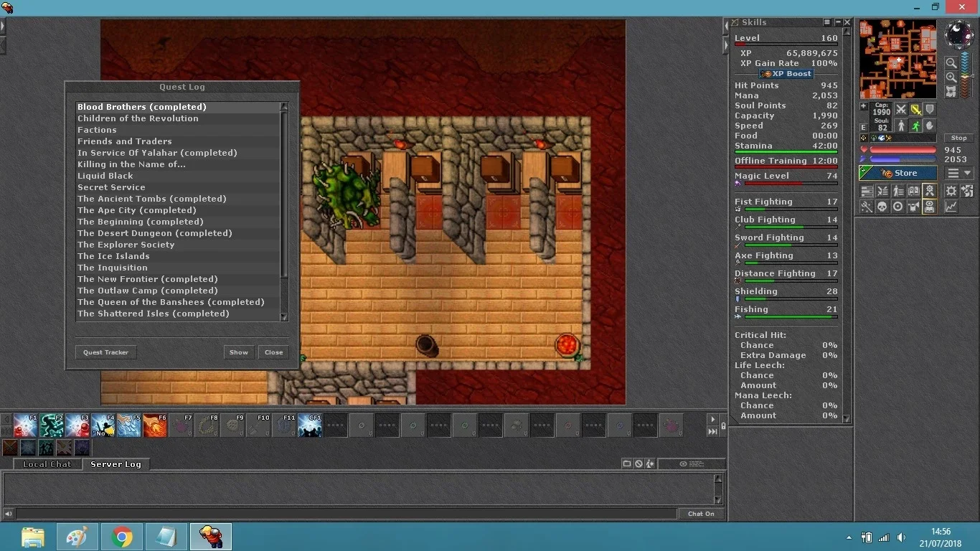Activate the F2 action bar slot
The image size is (980, 551).
[x=52, y=425]
